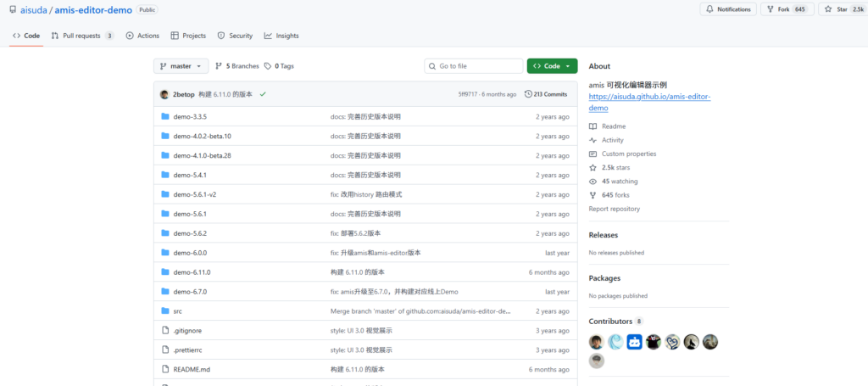Click the 2betop author avatar
Image resolution: width=868 pixels, height=386 pixels.
click(164, 94)
